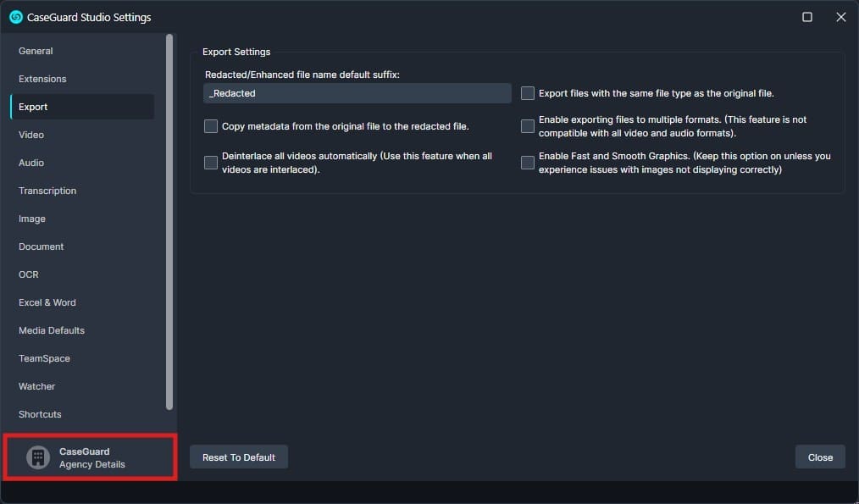Image resolution: width=859 pixels, height=504 pixels.
Task: Enable exporting files to multiple formats
Action: tap(527, 125)
